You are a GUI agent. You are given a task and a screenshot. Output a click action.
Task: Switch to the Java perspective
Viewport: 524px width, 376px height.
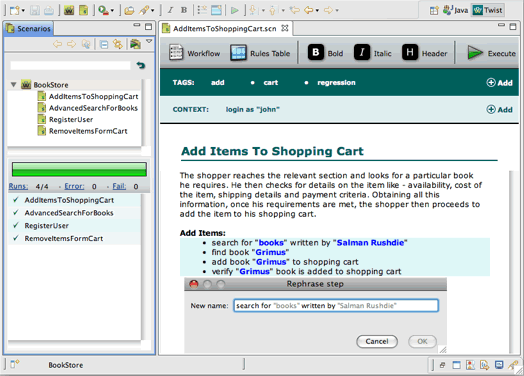(x=455, y=10)
